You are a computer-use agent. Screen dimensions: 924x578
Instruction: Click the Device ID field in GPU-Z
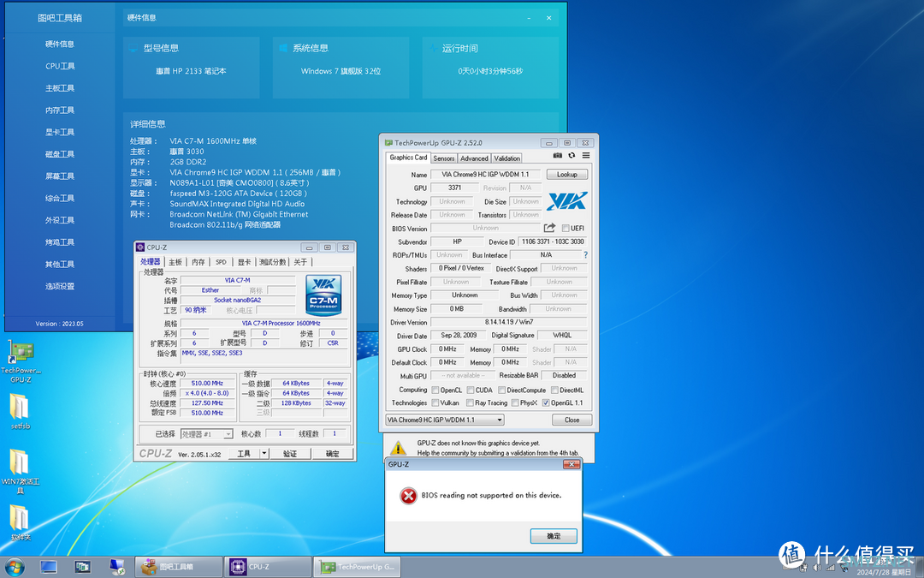pyautogui.click(x=552, y=241)
